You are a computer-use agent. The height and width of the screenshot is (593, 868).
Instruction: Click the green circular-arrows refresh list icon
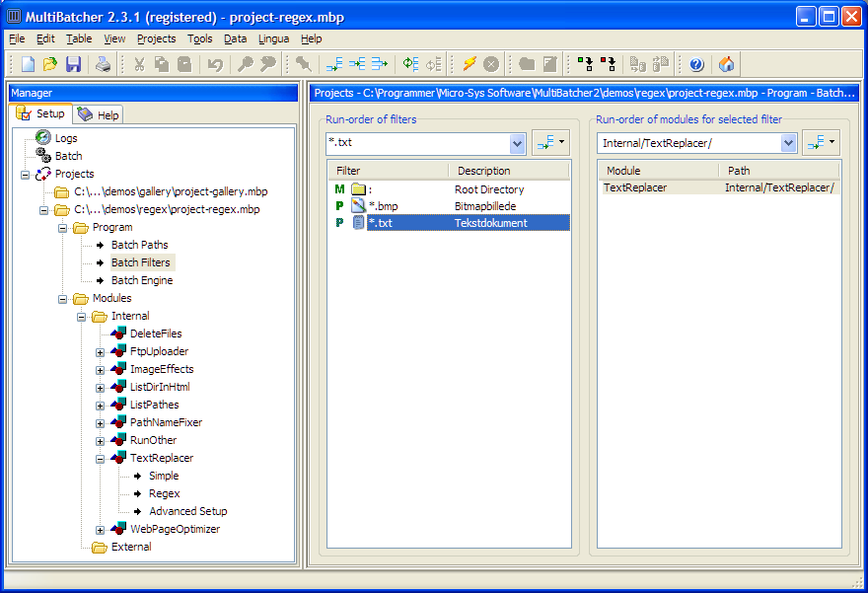(410, 64)
